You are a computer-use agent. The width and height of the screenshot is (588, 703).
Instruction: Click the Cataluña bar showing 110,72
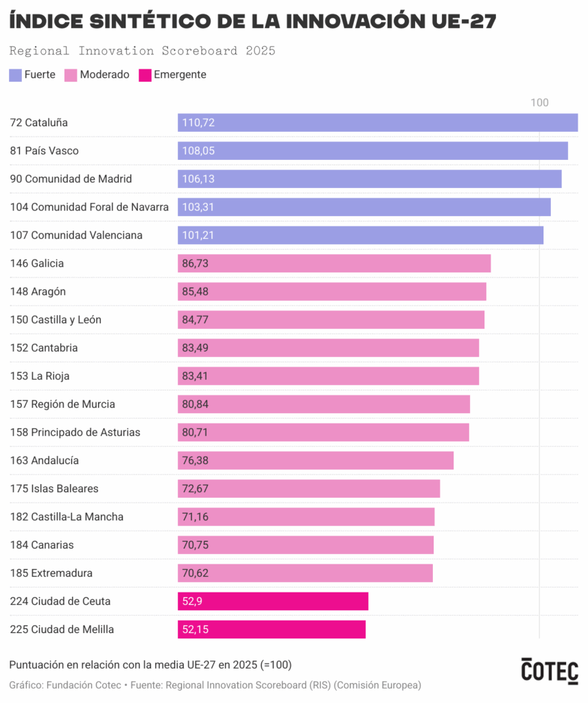(377, 123)
